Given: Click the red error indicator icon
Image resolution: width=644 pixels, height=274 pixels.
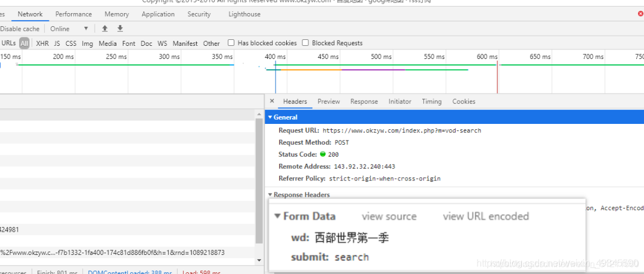Looking at the screenshot, I should click(640, 14).
